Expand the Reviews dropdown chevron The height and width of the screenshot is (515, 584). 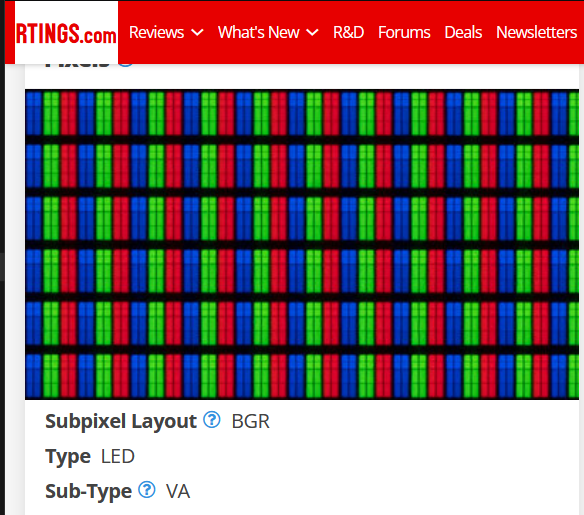pyautogui.click(x=197, y=33)
